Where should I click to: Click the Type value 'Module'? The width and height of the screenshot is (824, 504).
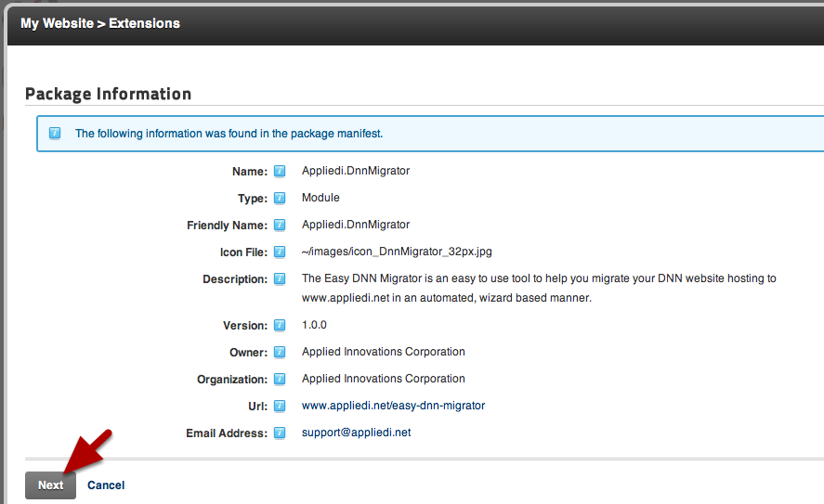(x=320, y=198)
